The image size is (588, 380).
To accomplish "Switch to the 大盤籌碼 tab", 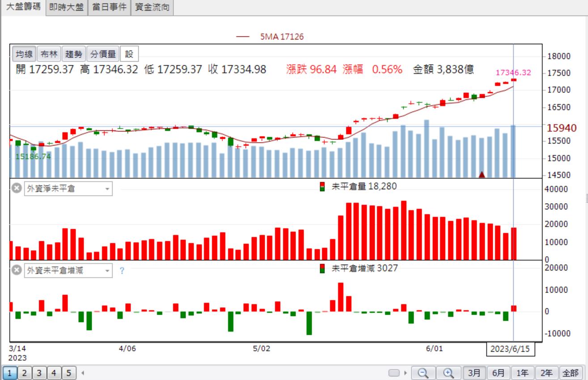I will coord(23,8).
